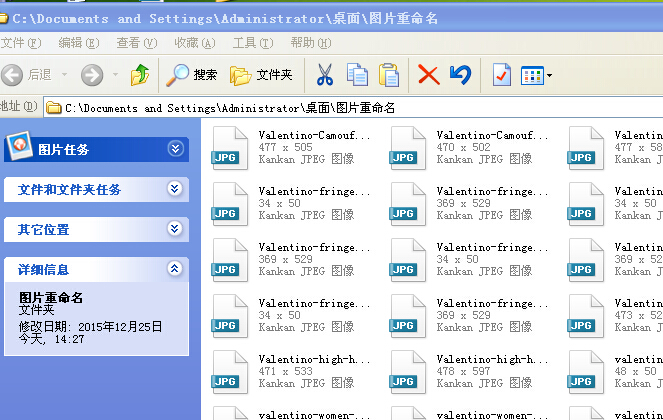Select JPG icon of Valentino-high-h 478 x 597

coord(408,372)
